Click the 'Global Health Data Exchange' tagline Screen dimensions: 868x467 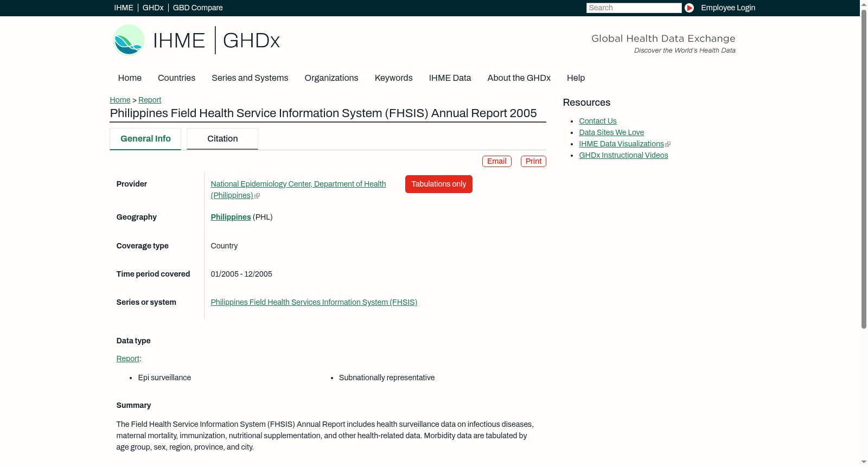pos(663,39)
